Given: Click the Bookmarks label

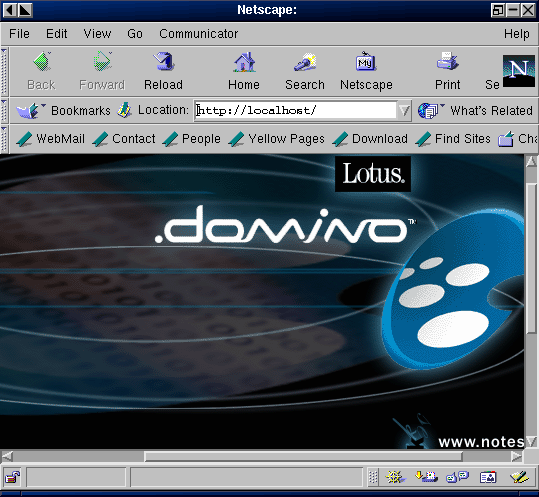Looking at the screenshot, I should tap(81, 111).
